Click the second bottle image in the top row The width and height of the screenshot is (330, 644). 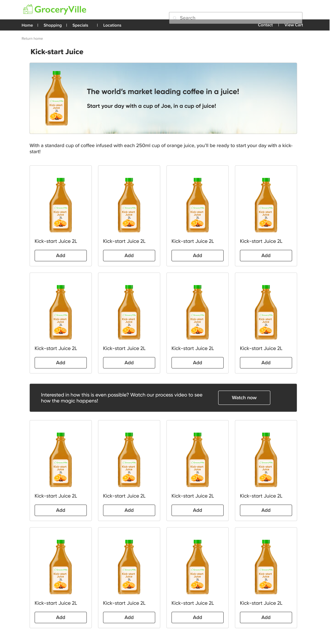click(129, 205)
